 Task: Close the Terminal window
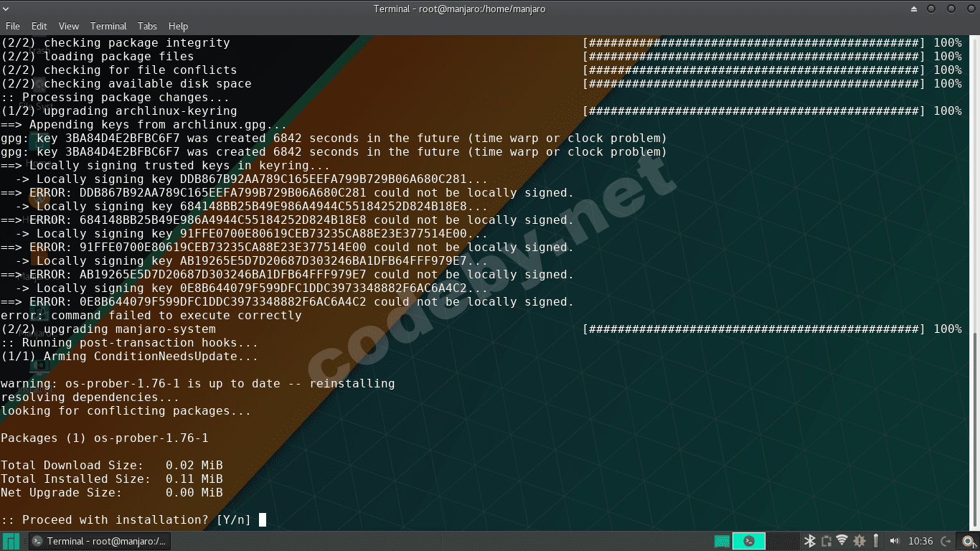[970, 9]
